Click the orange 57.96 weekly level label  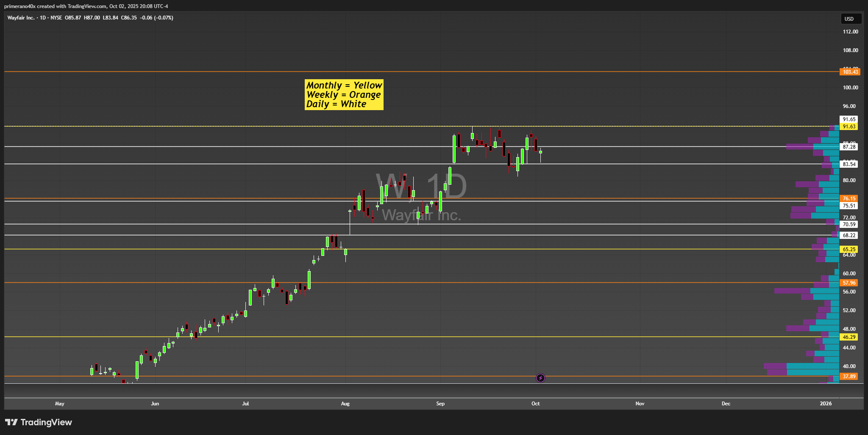849,283
